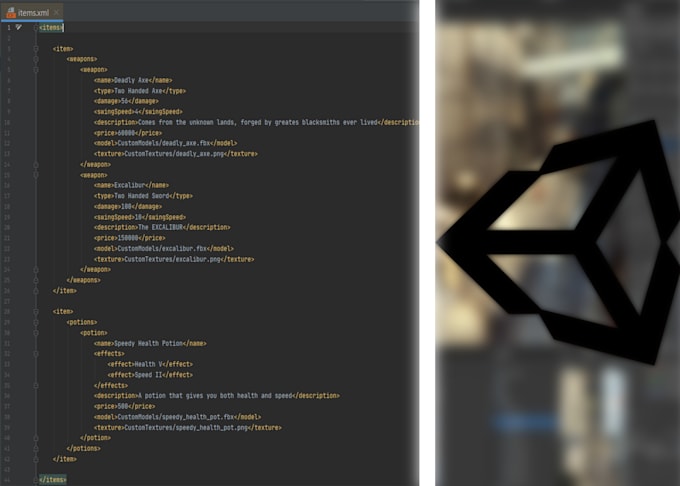680x486 pixels.
Task: Collapse the <item> fold marker above <weapons>
Action: [x=36, y=49]
